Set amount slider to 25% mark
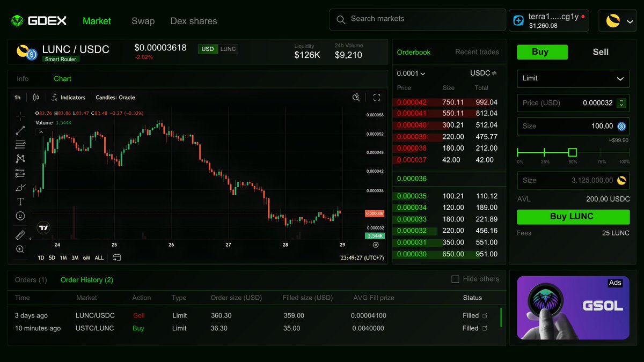The height and width of the screenshot is (362, 644). [545, 153]
